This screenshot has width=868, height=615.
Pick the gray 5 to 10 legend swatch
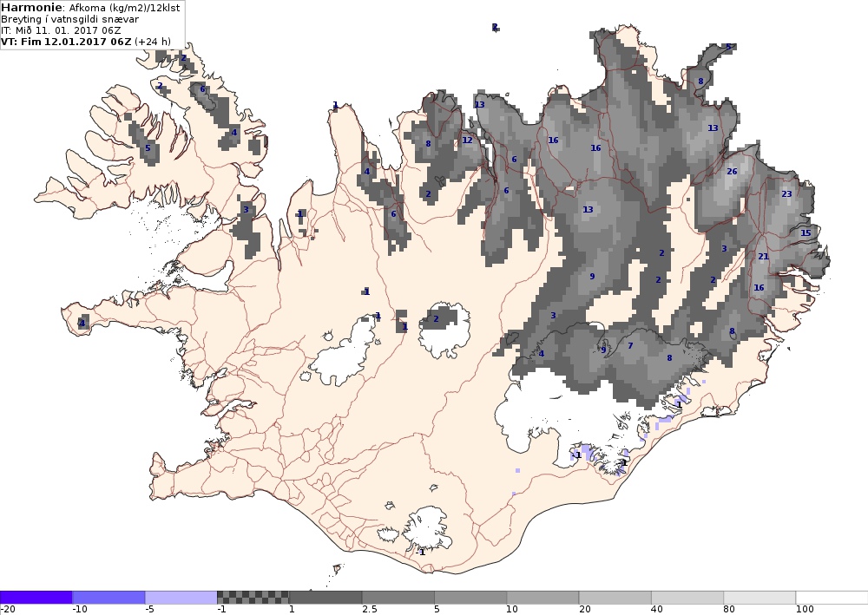tap(470, 598)
